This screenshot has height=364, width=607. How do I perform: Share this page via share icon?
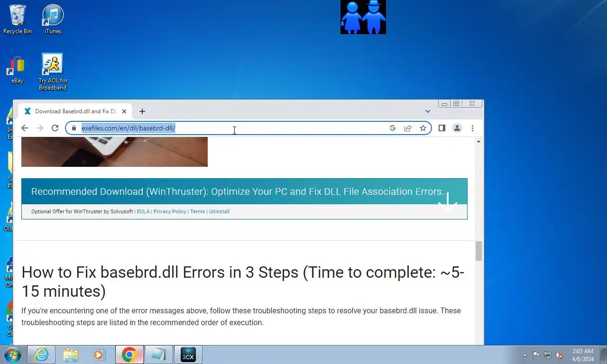[x=408, y=128]
